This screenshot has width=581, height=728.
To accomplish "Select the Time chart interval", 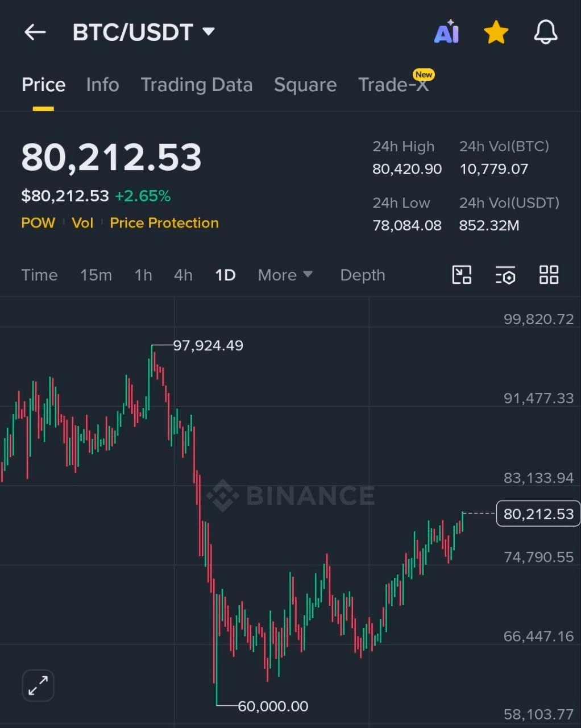I will [39, 275].
